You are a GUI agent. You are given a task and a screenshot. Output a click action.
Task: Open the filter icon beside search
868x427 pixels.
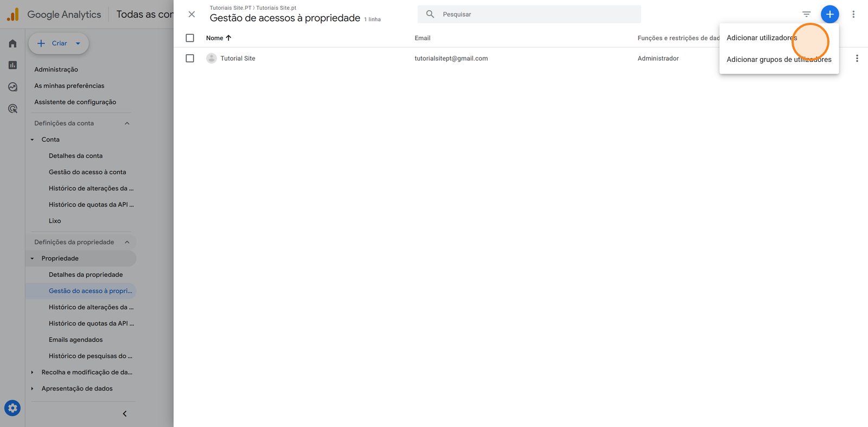[x=806, y=14]
